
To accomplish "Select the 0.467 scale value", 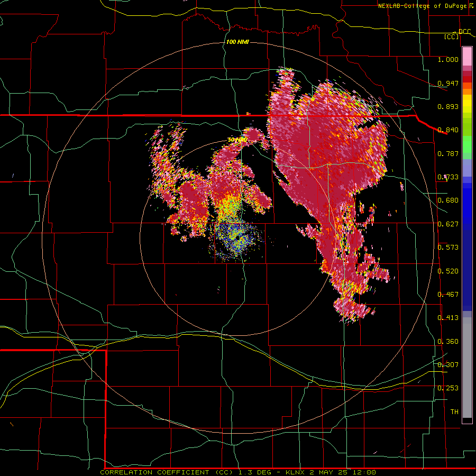I will click(x=448, y=295).
